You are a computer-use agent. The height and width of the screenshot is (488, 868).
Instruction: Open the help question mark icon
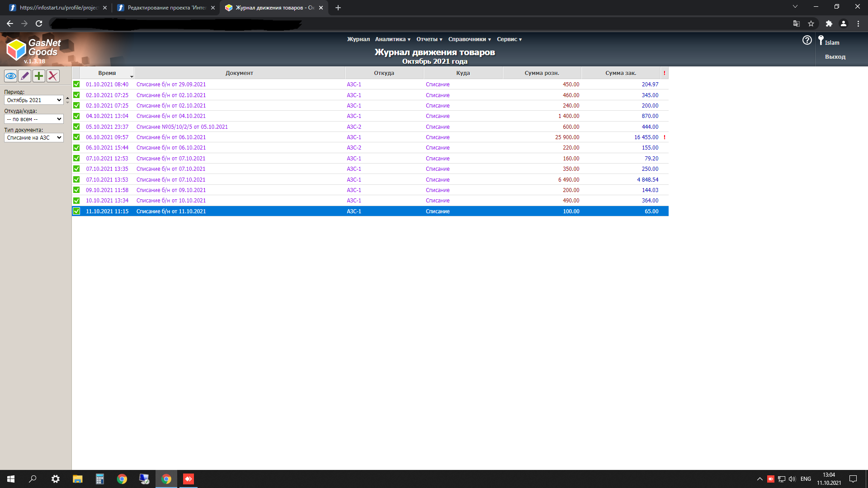pyautogui.click(x=807, y=40)
